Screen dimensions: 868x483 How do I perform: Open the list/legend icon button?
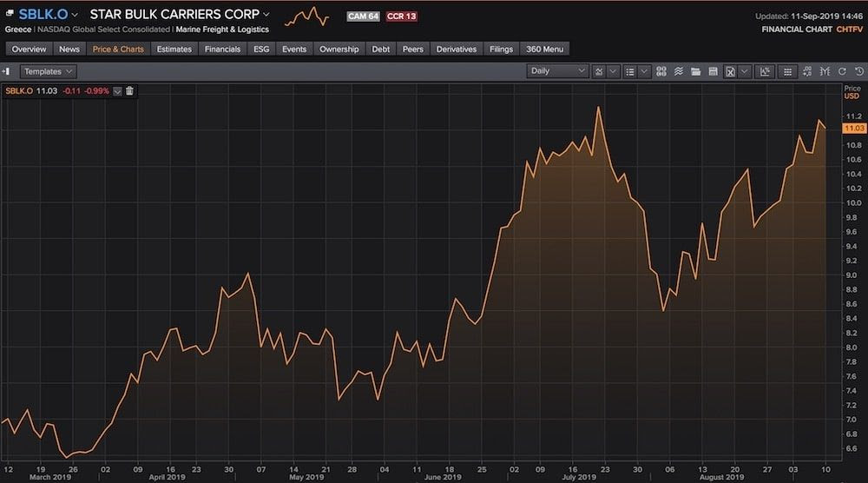(x=629, y=71)
